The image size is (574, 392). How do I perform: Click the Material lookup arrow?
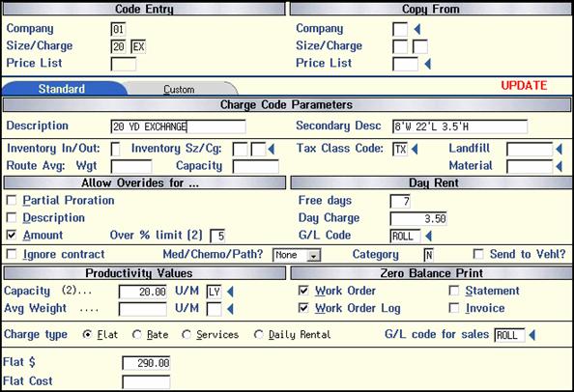(x=559, y=167)
